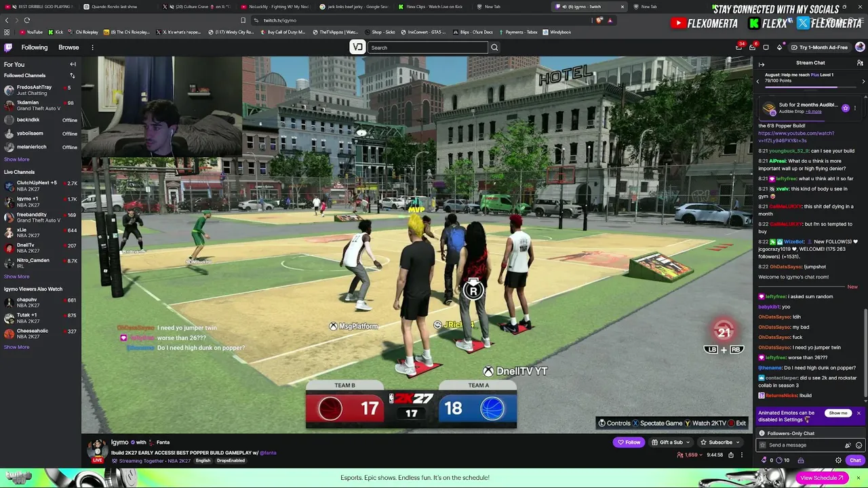
Task: Open the Twitch home logo
Action: pyautogui.click(x=8, y=47)
